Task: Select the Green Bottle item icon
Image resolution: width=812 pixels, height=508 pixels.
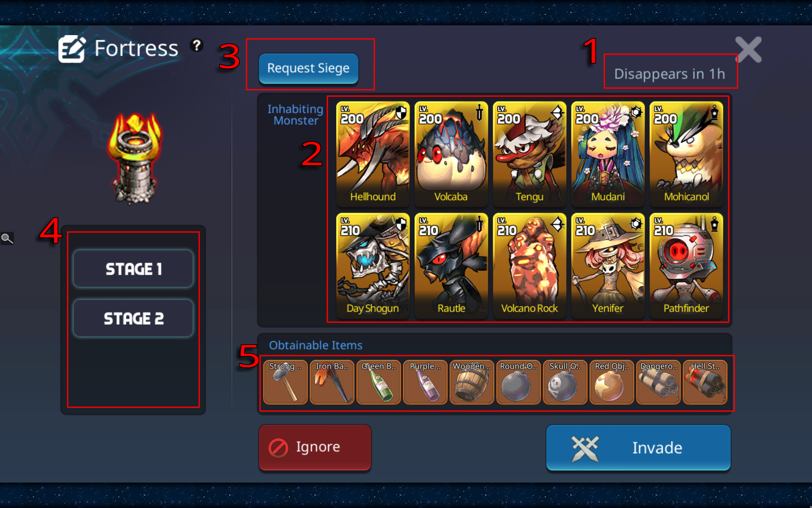Action: [x=379, y=382]
